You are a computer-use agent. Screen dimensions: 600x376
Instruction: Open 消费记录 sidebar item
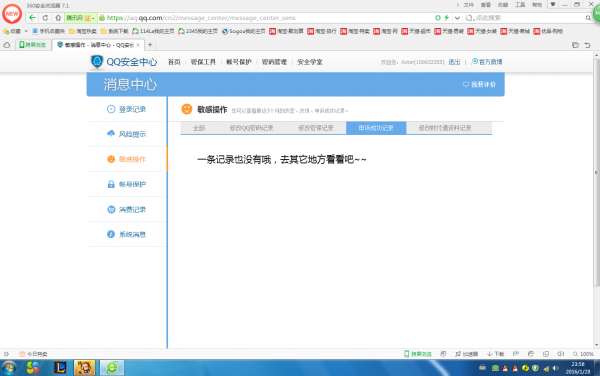tap(127, 210)
